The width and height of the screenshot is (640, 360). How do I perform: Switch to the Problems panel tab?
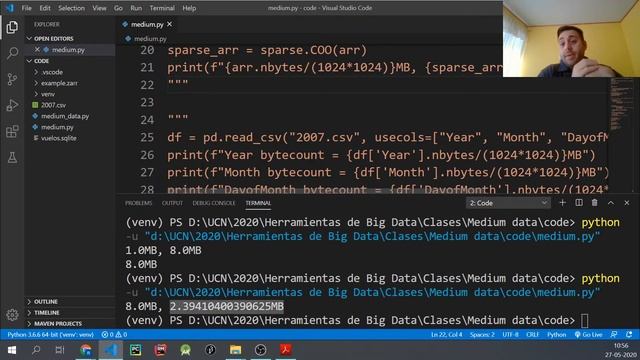tap(138, 203)
